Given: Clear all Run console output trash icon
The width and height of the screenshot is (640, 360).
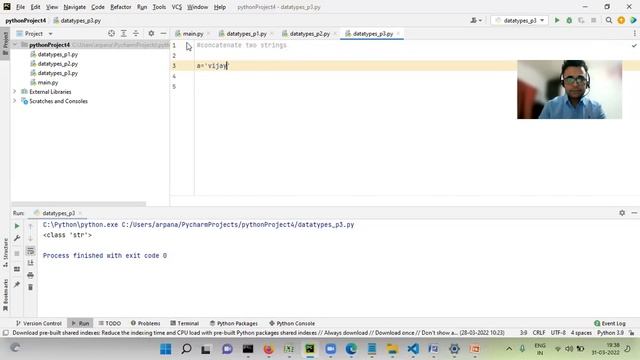Looking at the screenshot, I should [31, 287].
